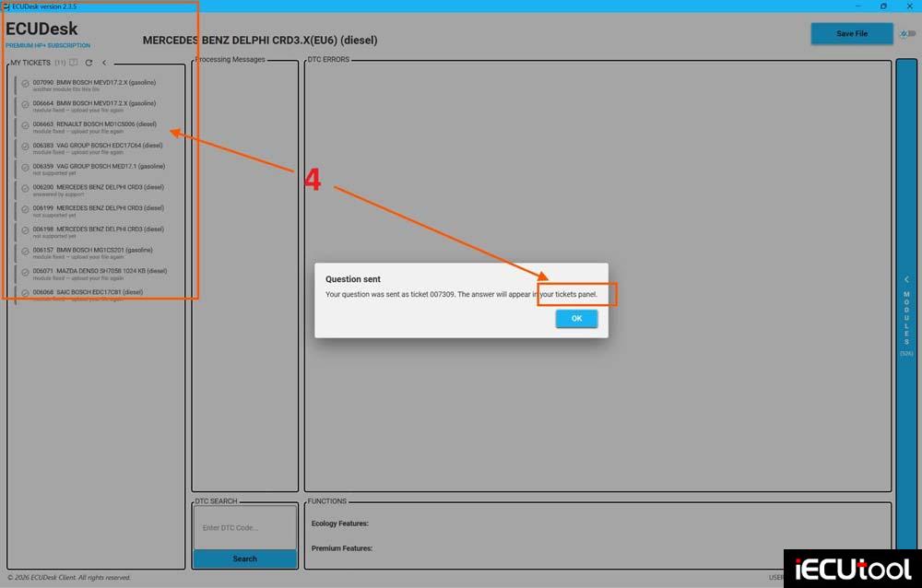The height and width of the screenshot is (588, 922).
Task: Open ticket 006198 MERCEDES BENZ DELPHI CRD3
Action: coord(99,232)
